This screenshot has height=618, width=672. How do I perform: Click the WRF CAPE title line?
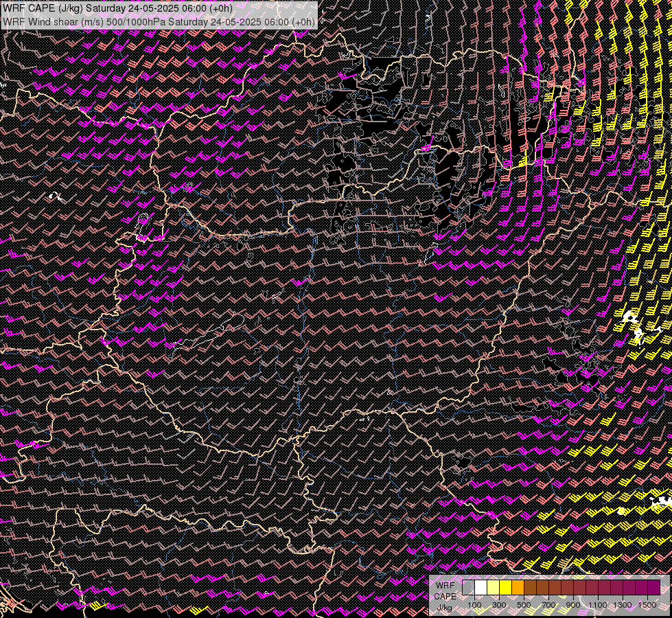[x=117, y=8]
